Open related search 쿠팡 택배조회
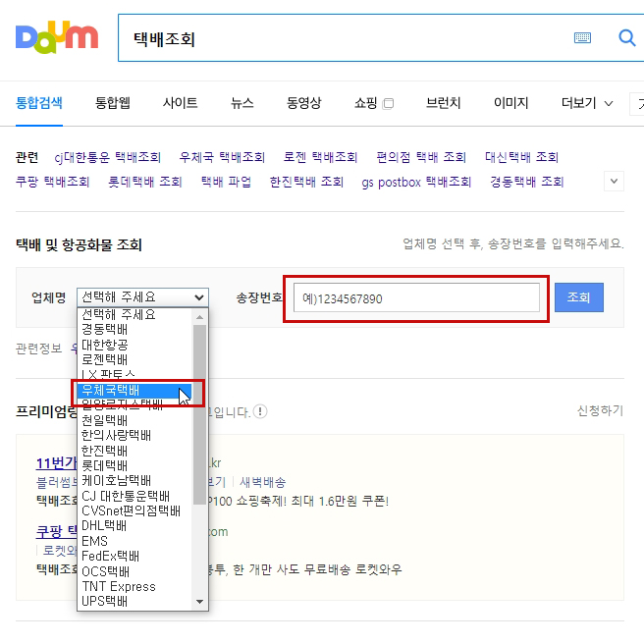The image size is (644, 644). point(53,182)
